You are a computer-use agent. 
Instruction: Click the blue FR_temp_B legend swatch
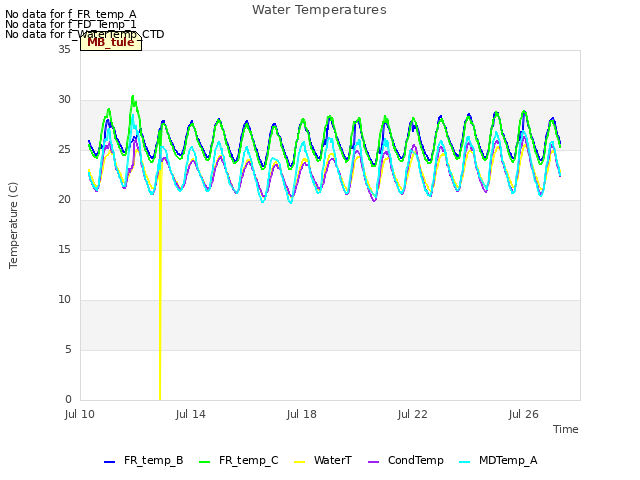tap(109, 462)
